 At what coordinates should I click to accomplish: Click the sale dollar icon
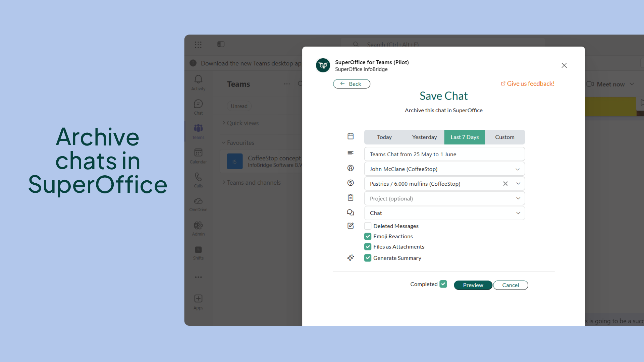coord(351,183)
